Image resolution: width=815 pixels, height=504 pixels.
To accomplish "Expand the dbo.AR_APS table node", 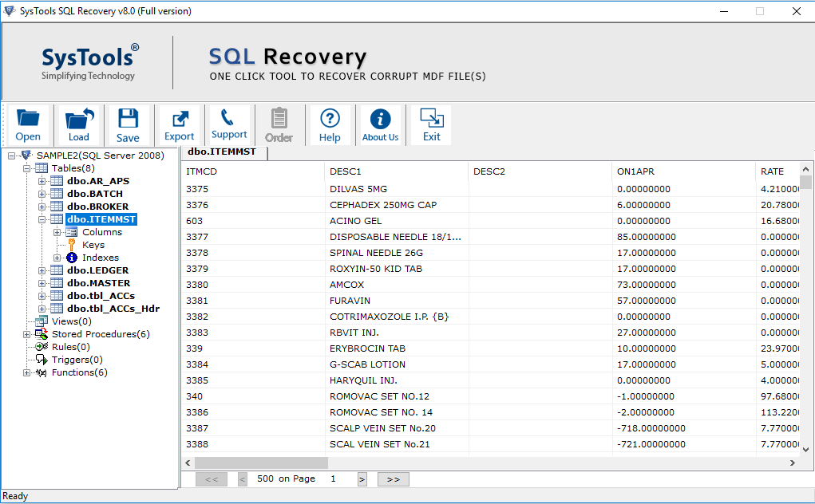I will 42,181.
